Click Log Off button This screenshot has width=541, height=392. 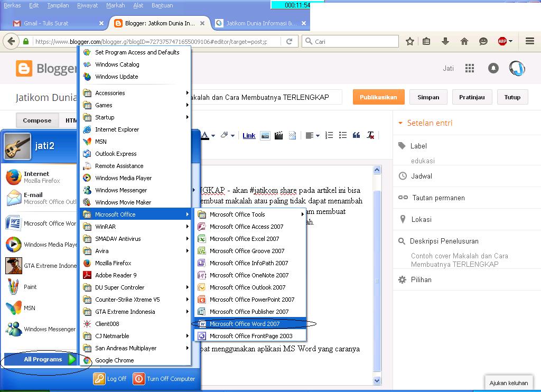(x=110, y=379)
